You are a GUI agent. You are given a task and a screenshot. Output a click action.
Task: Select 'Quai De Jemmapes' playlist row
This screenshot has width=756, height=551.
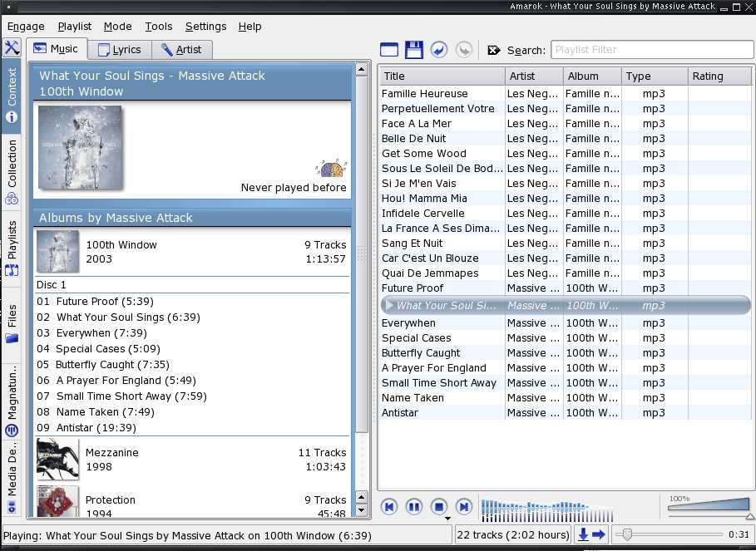[565, 273]
